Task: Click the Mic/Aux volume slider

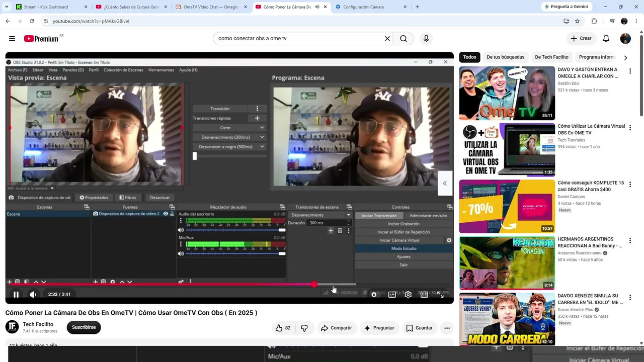Action: point(236,254)
